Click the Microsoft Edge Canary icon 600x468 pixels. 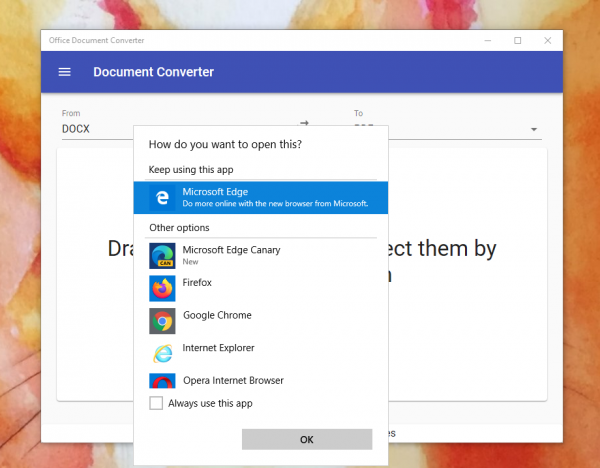tap(162, 256)
